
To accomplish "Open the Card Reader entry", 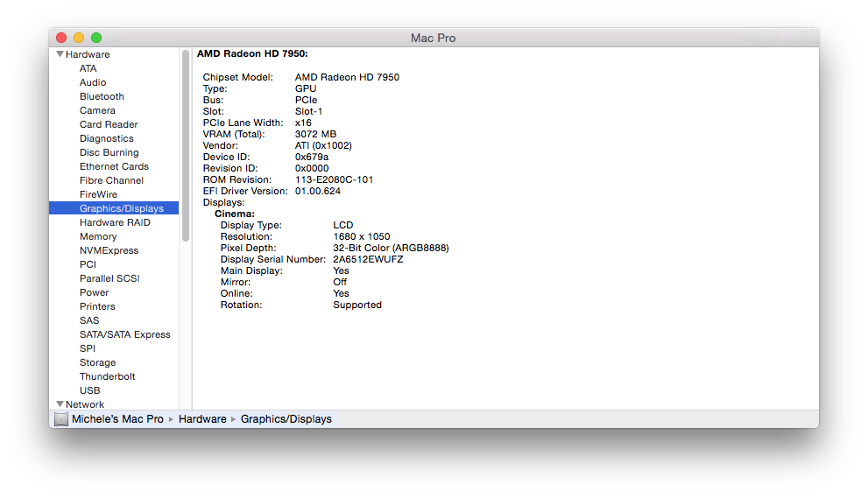I will (109, 124).
